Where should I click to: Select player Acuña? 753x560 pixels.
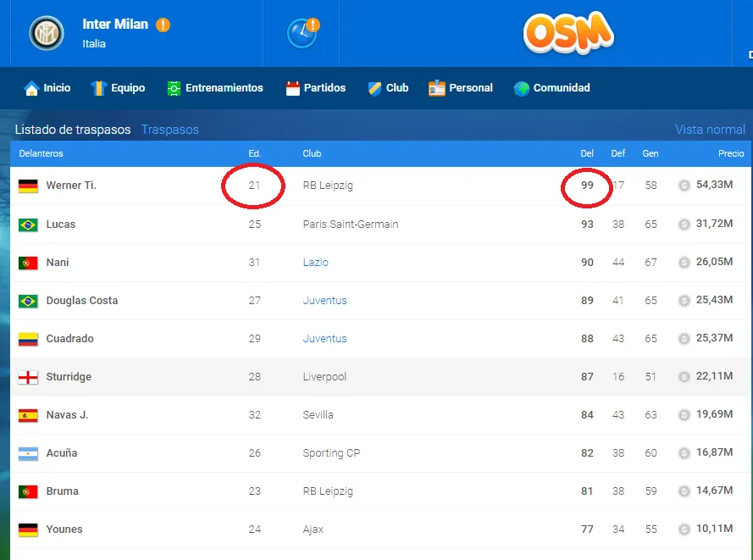pyautogui.click(x=62, y=453)
